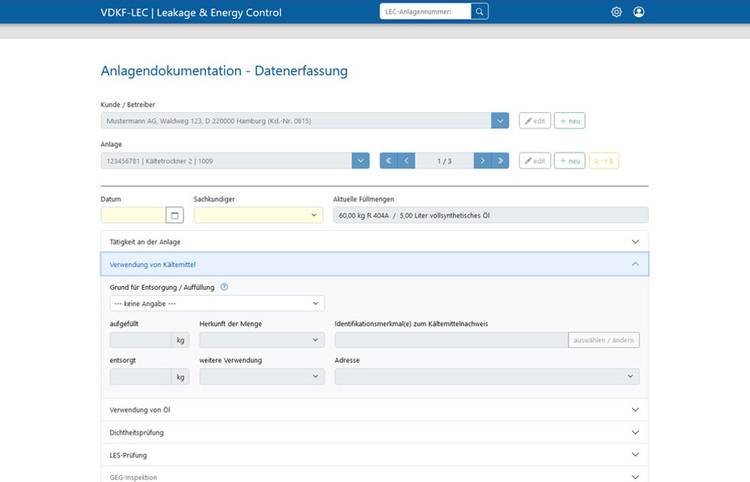This screenshot has width=750, height=482.
Task: Open the Datum calendar picker
Action: point(174,215)
